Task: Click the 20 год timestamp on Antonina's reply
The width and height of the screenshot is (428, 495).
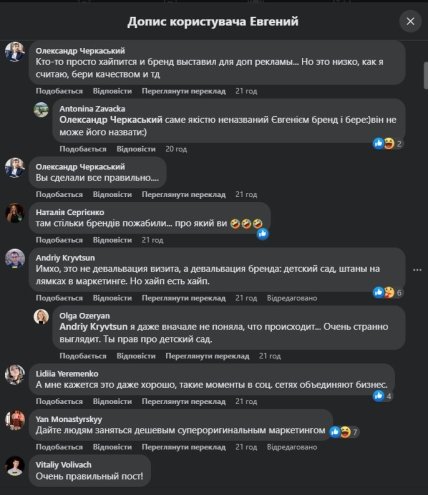Action: [176, 149]
